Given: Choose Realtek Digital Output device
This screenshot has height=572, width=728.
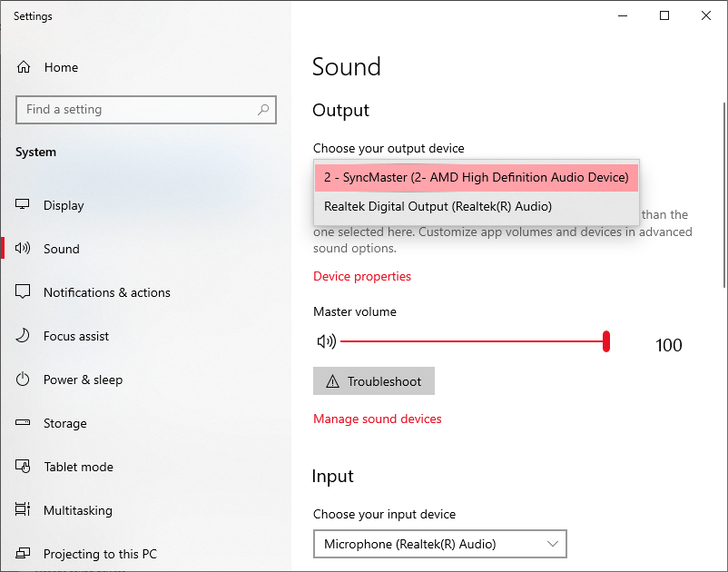Looking at the screenshot, I should [x=438, y=206].
